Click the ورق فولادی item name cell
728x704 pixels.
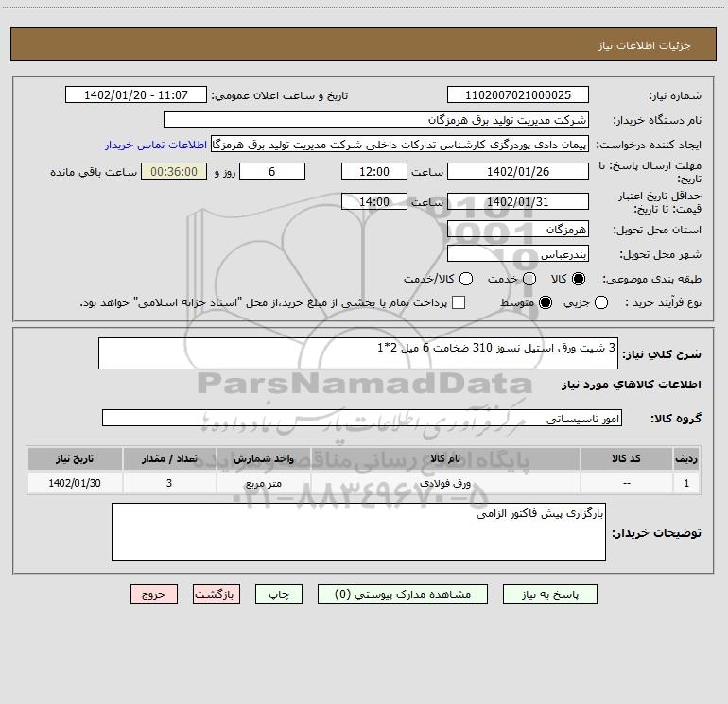[445, 483]
